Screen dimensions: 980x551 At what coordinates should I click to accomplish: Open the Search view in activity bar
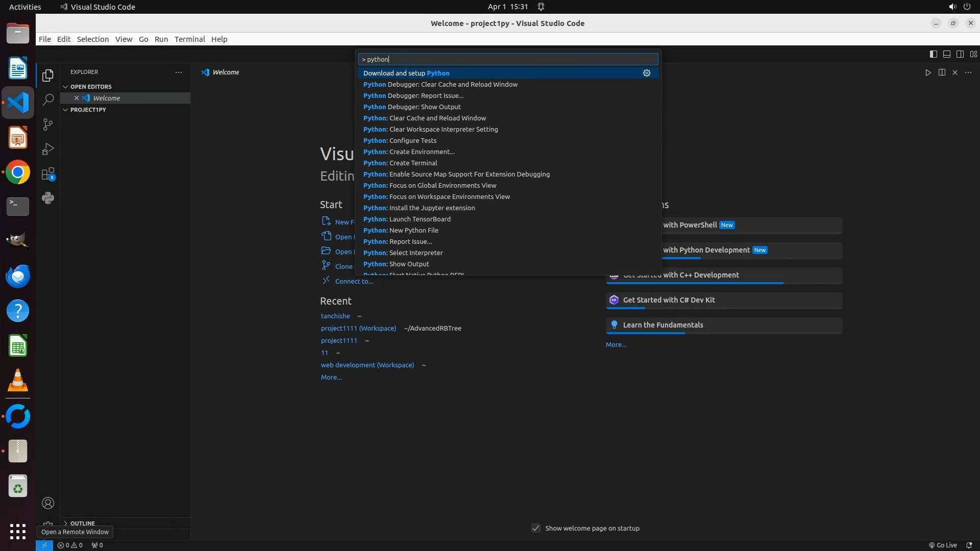click(48, 100)
